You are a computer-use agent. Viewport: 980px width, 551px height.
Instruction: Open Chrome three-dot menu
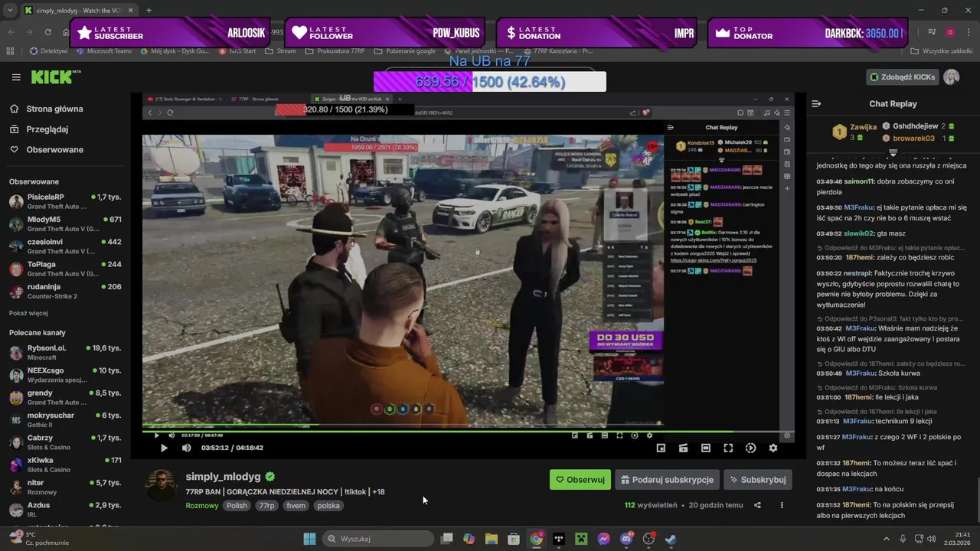tap(969, 32)
